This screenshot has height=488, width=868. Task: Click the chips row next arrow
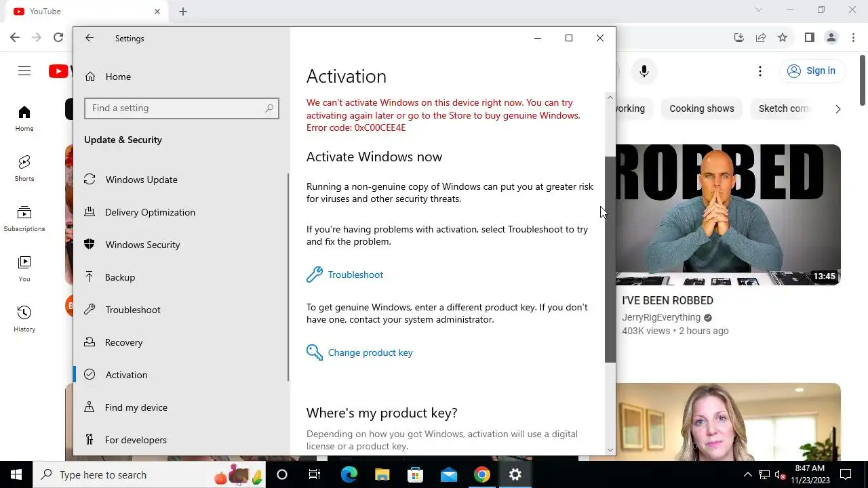click(x=838, y=109)
